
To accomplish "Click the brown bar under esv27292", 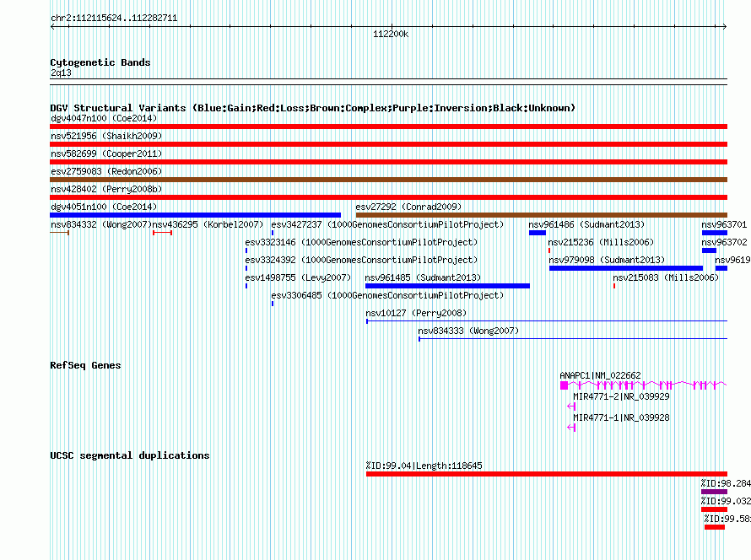I will [542, 215].
